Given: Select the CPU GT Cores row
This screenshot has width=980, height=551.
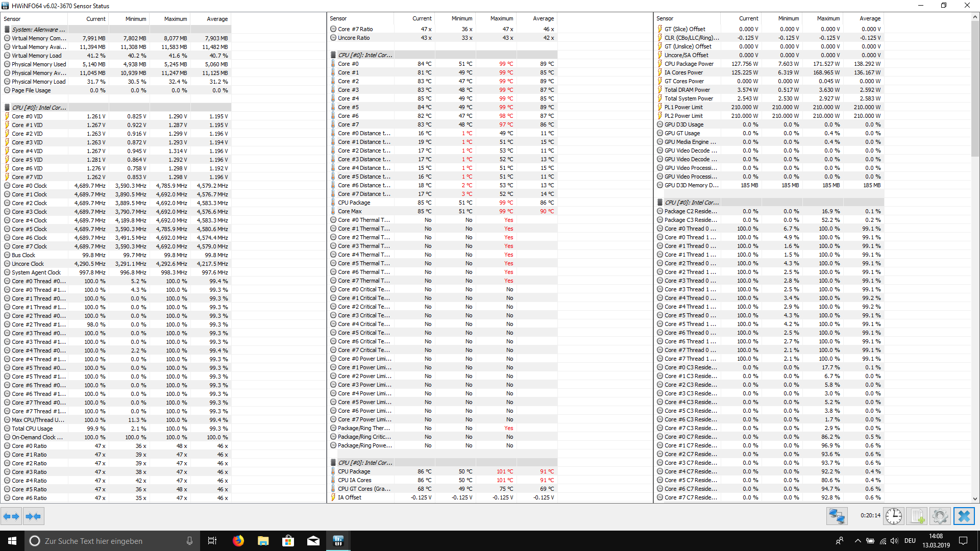Looking at the screenshot, I should point(443,489).
